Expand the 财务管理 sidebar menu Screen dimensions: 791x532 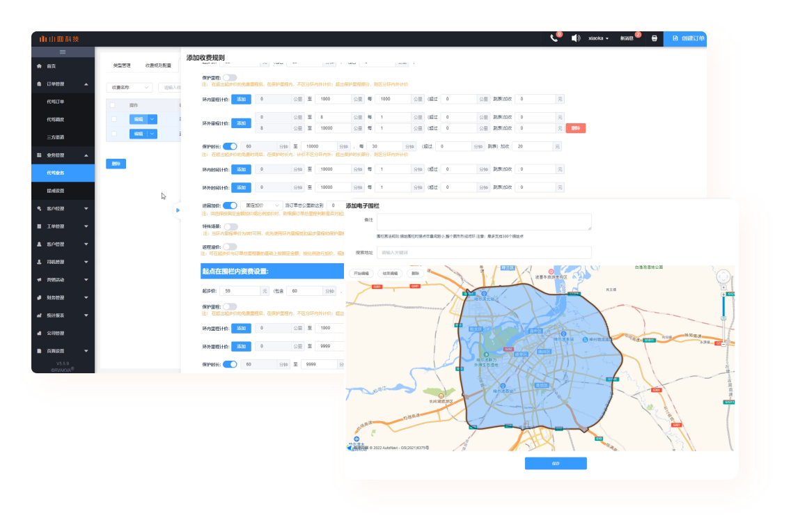point(63,297)
